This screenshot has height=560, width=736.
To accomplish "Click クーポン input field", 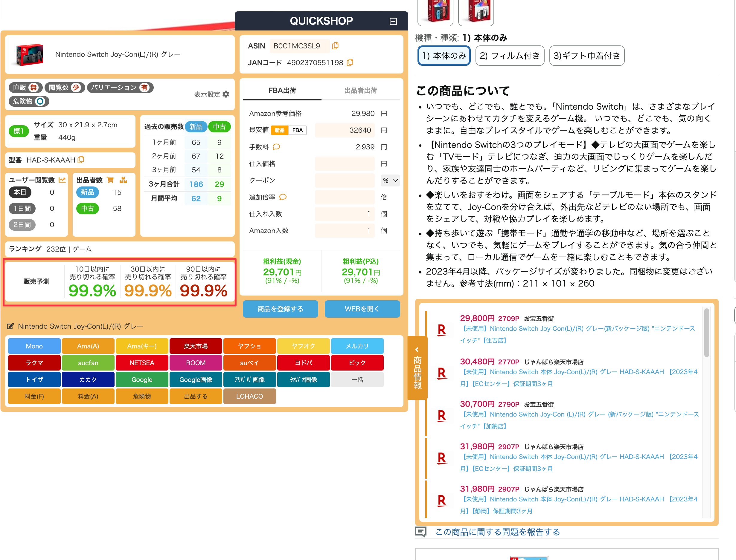I will tap(345, 180).
